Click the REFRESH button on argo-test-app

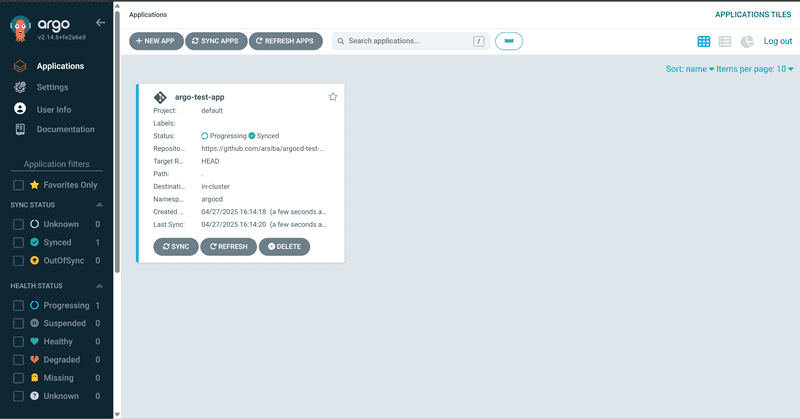(x=229, y=247)
